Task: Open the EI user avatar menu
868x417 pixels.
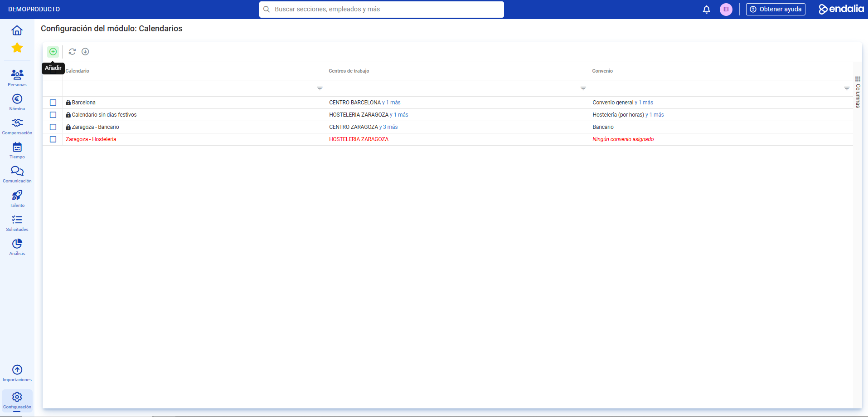Action: pos(726,10)
